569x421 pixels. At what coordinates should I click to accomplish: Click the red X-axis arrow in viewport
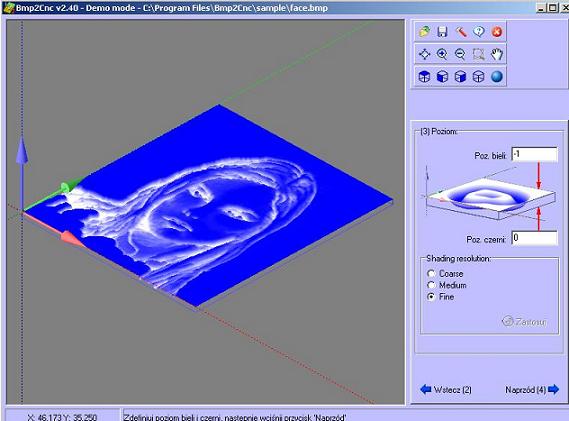tap(72, 239)
